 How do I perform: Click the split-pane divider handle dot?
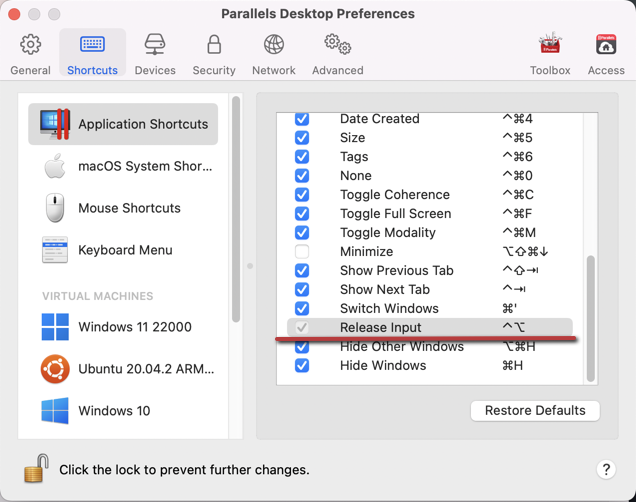pos(250,266)
